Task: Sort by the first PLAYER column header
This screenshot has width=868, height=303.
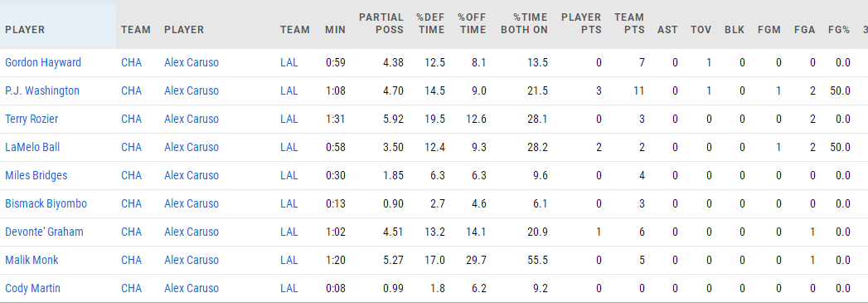Action: click(25, 30)
